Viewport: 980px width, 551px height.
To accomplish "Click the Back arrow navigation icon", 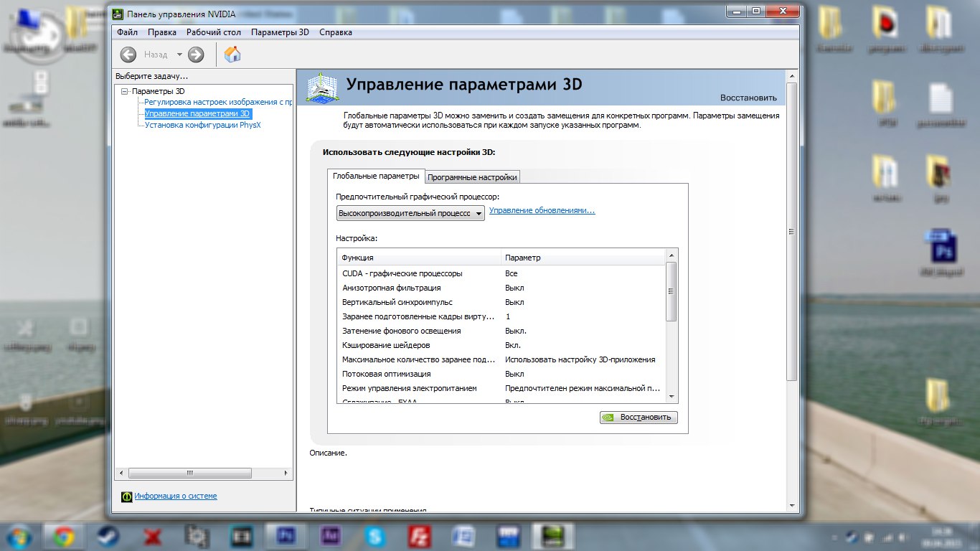I will pos(128,55).
